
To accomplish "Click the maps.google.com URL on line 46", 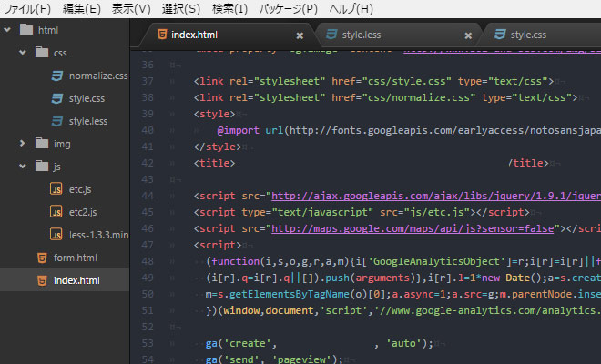I will pos(413,228).
